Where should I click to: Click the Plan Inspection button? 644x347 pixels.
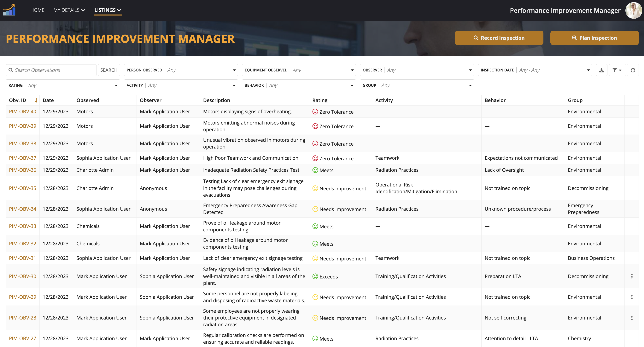pos(594,38)
